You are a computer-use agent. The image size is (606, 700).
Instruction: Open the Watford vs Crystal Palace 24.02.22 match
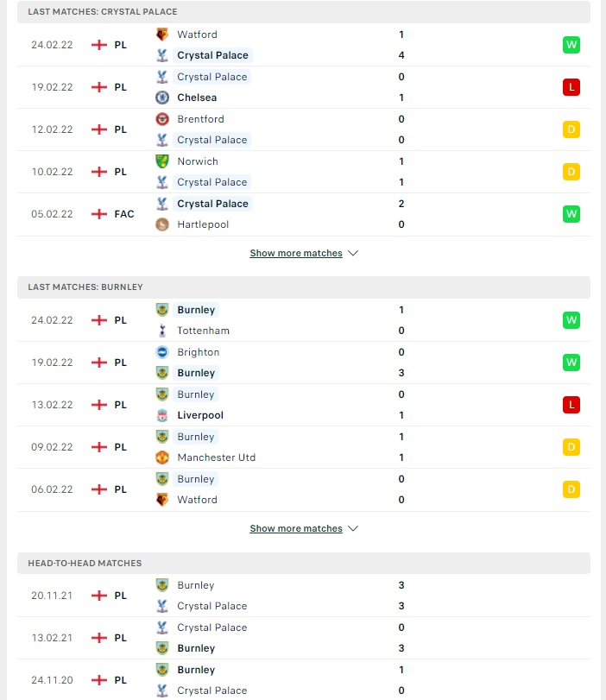click(x=304, y=45)
